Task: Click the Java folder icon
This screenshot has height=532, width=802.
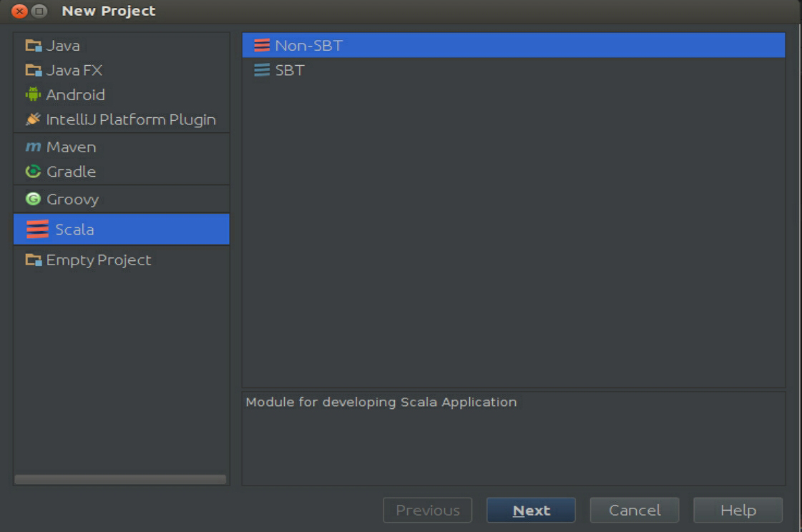Action: [x=34, y=46]
